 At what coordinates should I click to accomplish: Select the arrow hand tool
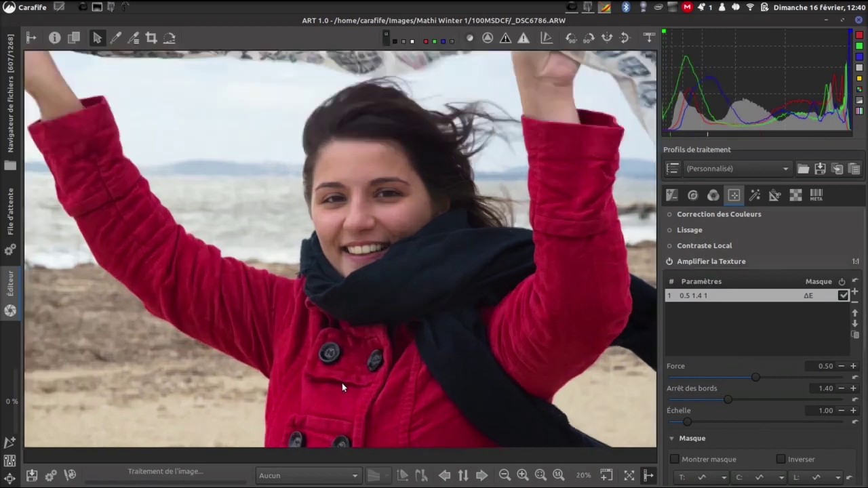(97, 38)
